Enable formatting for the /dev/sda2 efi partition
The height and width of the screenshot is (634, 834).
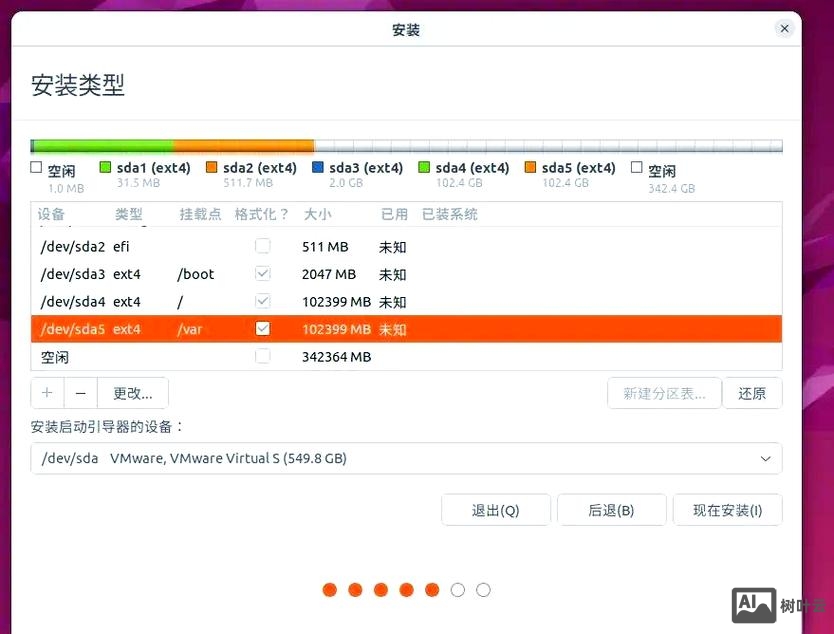tap(263, 245)
